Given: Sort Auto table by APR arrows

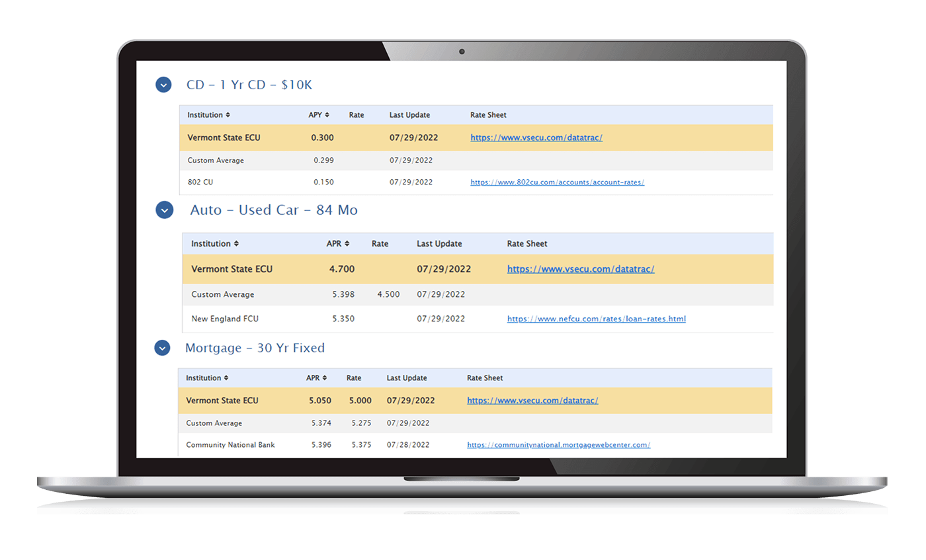Looking at the screenshot, I should click(x=347, y=244).
